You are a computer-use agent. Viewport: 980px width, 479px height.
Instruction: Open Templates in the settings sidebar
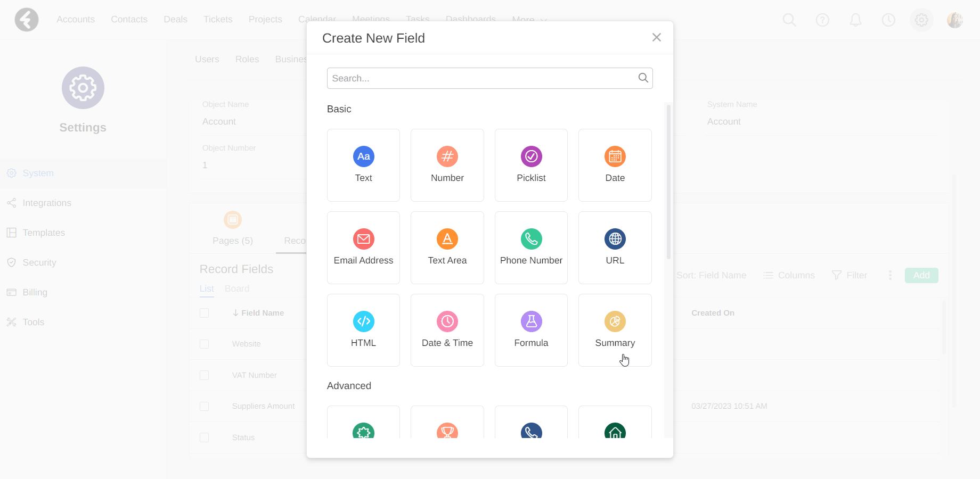coord(83,233)
